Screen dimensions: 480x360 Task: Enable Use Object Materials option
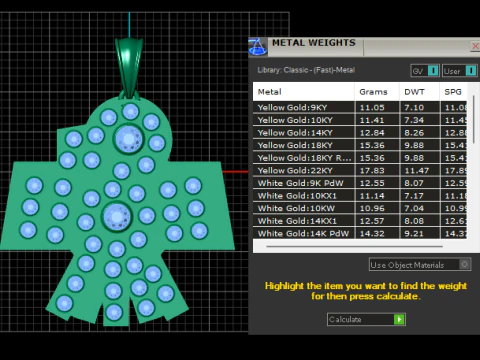point(420,265)
